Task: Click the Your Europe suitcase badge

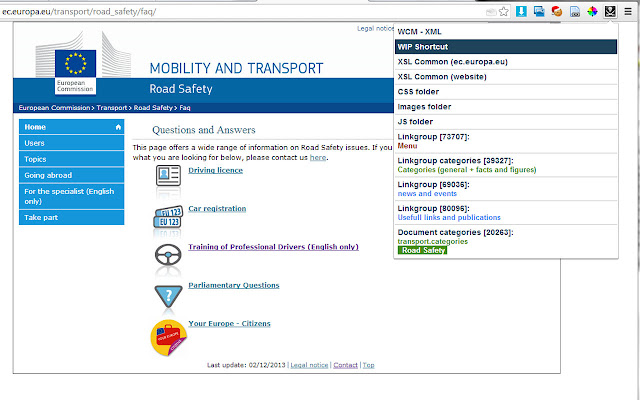Action: point(169,338)
